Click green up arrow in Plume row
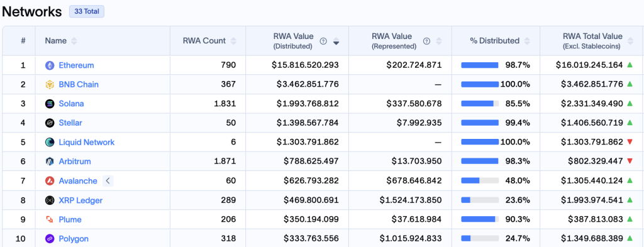Image resolution: width=644 pixels, height=247 pixels. 630,219
